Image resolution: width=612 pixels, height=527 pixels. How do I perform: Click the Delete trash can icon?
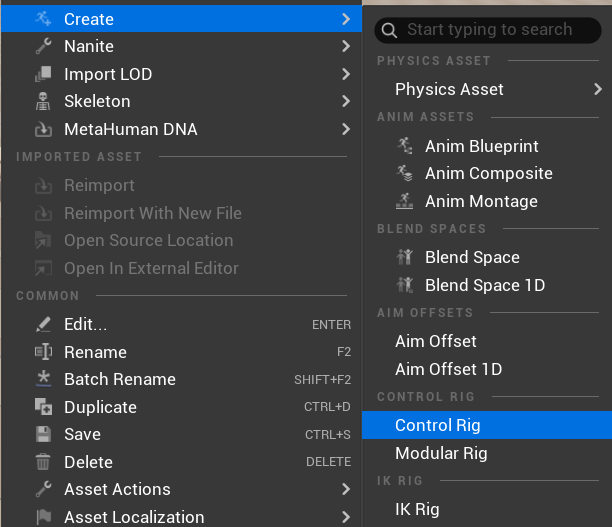tap(43, 462)
